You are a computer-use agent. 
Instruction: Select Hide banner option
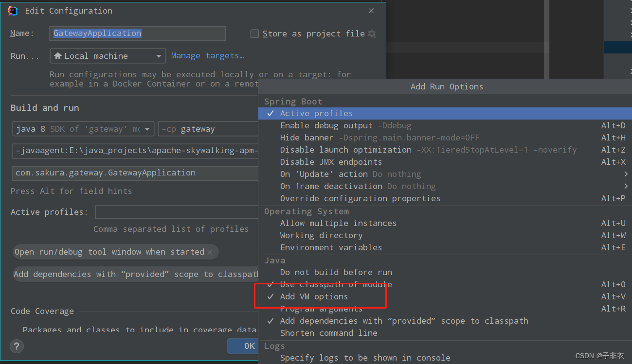(445, 138)
